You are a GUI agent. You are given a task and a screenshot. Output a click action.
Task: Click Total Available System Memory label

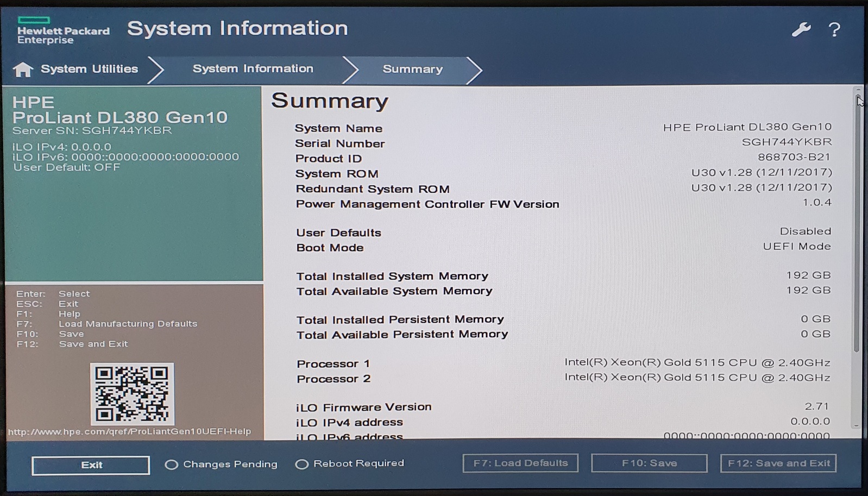point(394,291)
